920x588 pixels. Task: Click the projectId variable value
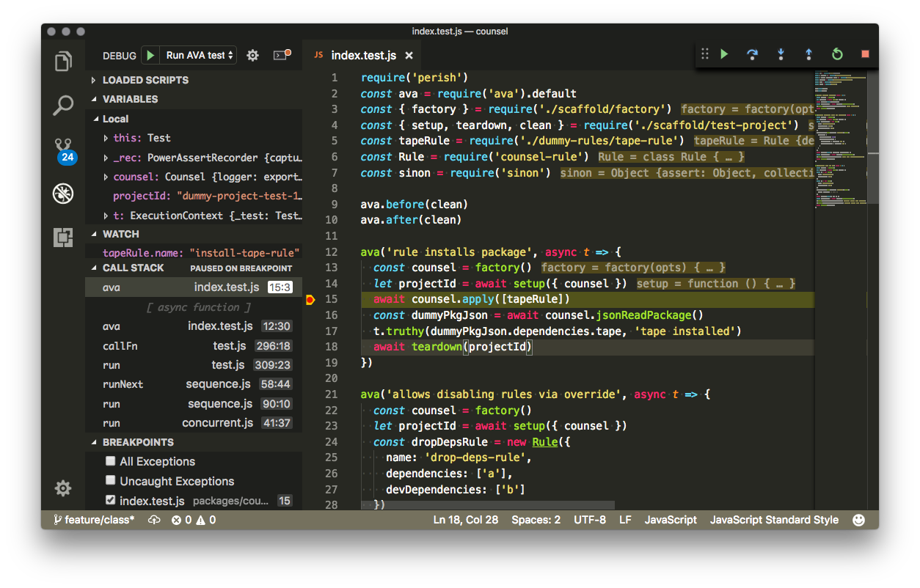click(240, 196)
